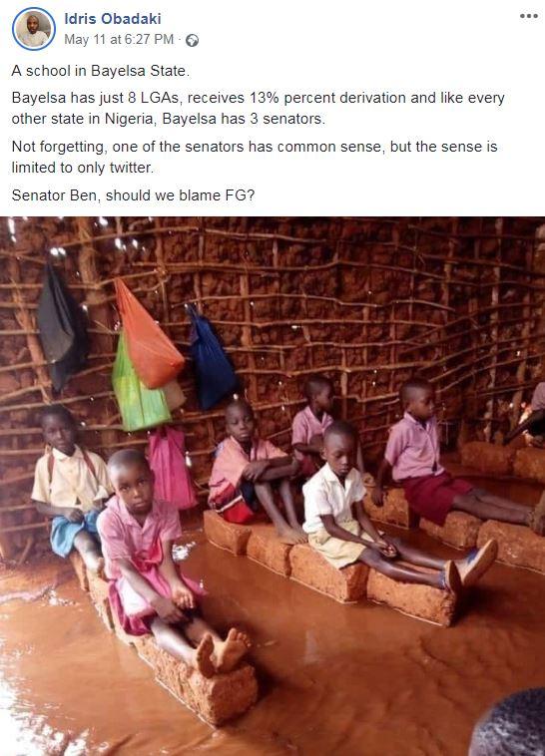The width and height of the screenshot is (545, 756).
Task: Click the line 'Senator Ben, should we blame FG?'
Action: point(133,195)
